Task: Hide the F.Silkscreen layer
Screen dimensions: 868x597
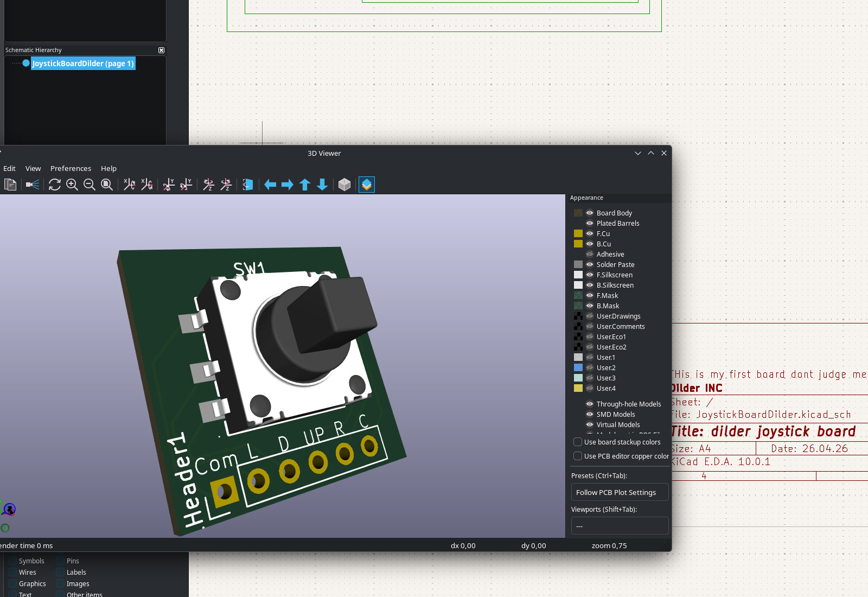Action: click(590, 275)
